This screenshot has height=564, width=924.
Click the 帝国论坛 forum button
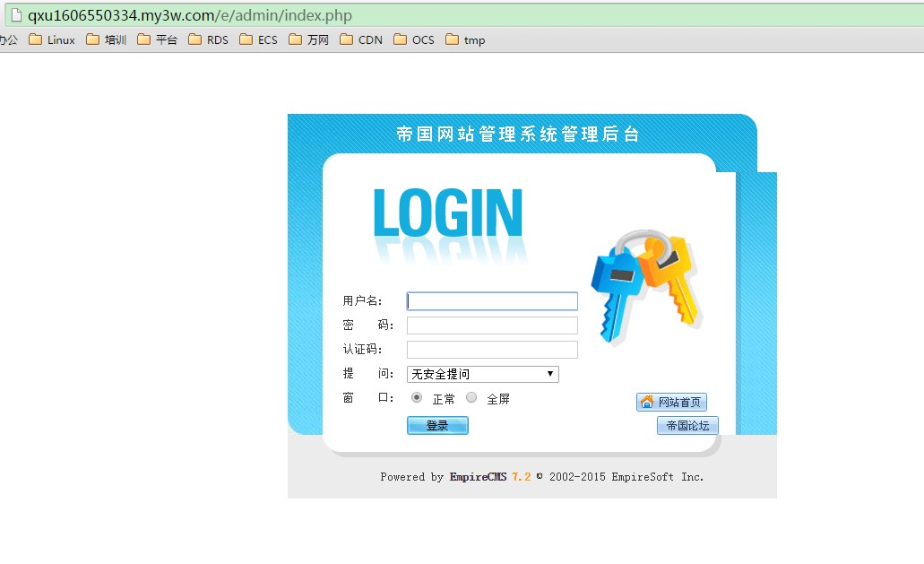click(687, 426)
